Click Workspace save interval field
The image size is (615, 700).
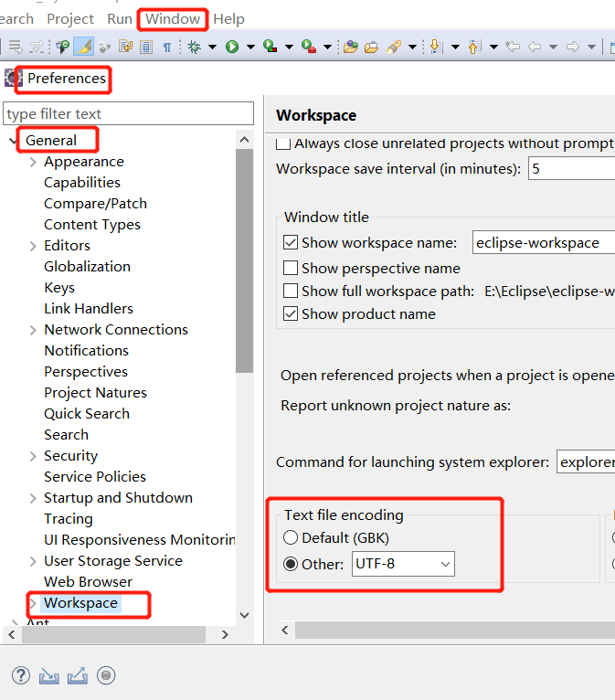[x=572, y=168]
